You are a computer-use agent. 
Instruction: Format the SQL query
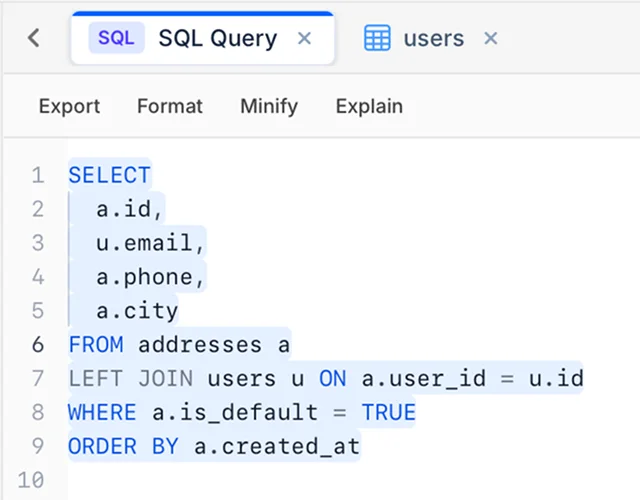point(170,106)
